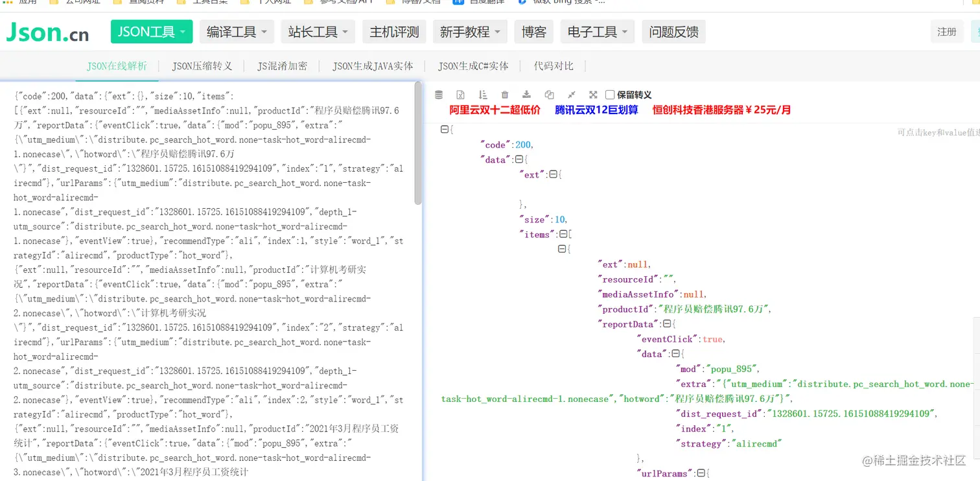Click the value 200 in tree
980x481 pixels.
coord(523,145)
